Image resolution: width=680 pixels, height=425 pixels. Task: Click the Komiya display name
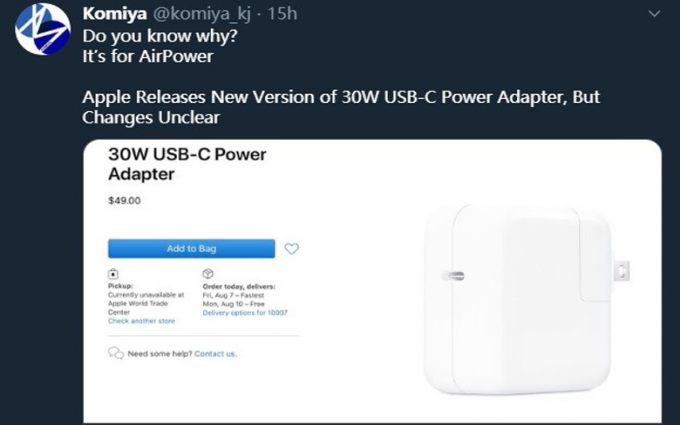click(114, 13)
